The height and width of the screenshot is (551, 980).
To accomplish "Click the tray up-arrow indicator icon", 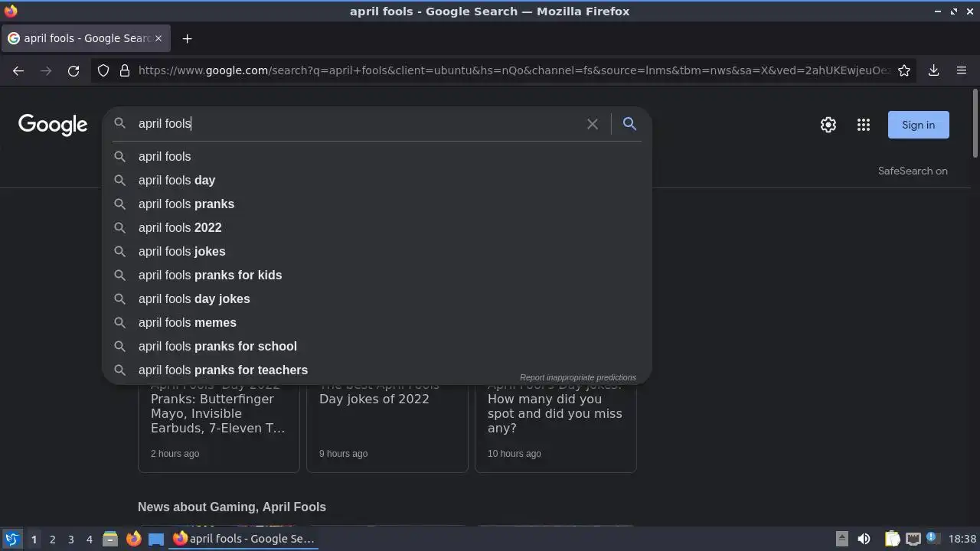I will (x=841, y=539).
